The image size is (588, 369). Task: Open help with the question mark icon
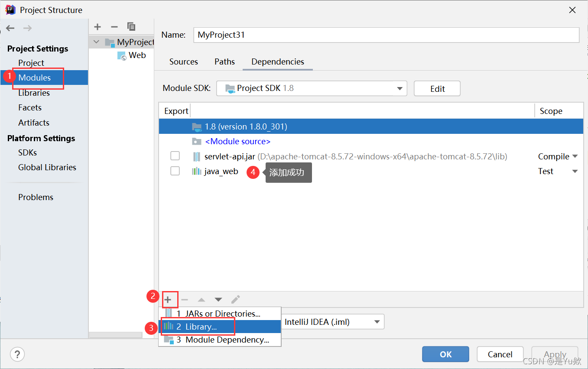[17, 354]
